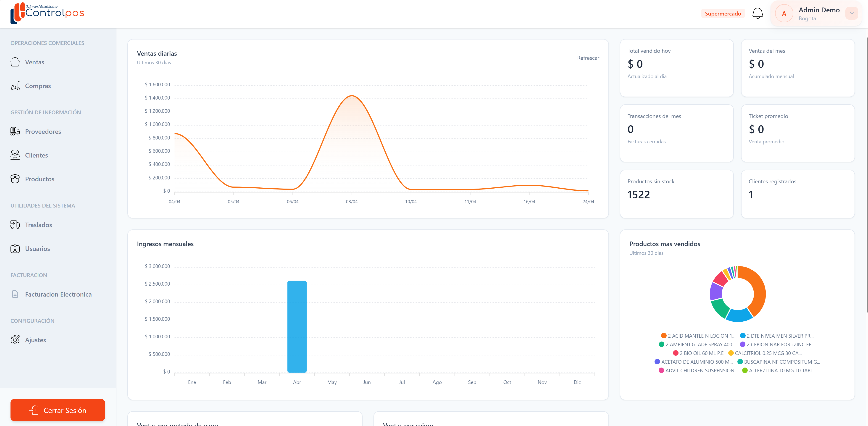Click the Supermercado badge
The height and width of the screenshot is (426, 868).
723,13
